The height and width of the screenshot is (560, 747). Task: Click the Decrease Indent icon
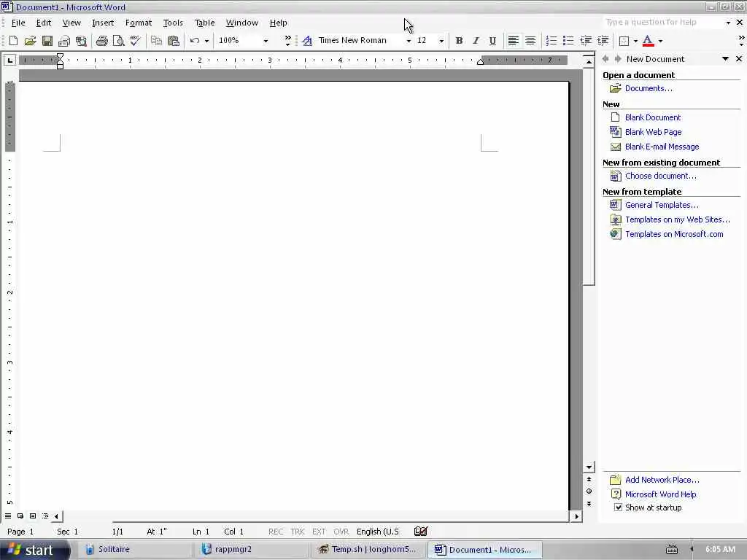586,41
